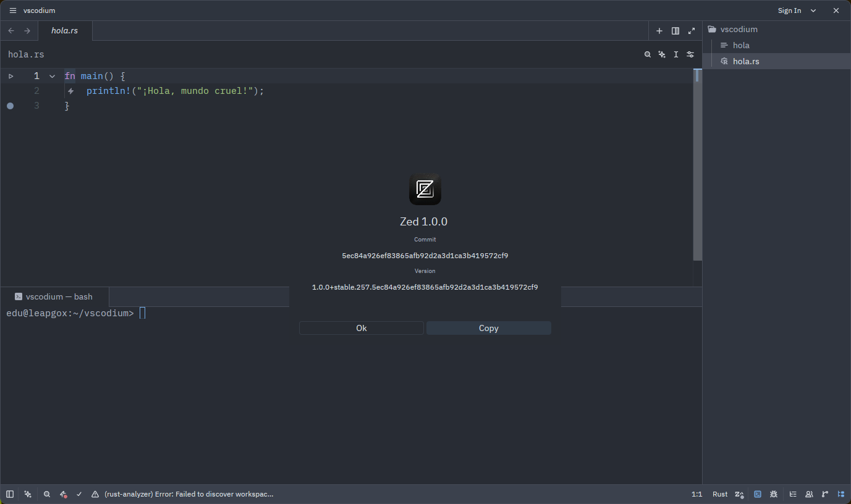Viewport: 851px width, 504px height.
Task: Open the debugger panel bug icon
Action: [x=774, y=494]
